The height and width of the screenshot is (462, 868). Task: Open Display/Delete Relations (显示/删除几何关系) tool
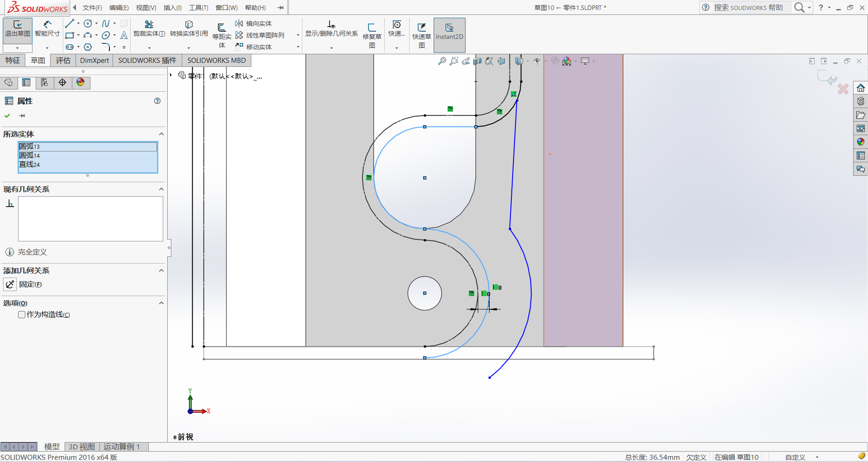click(x=331, y=28)
